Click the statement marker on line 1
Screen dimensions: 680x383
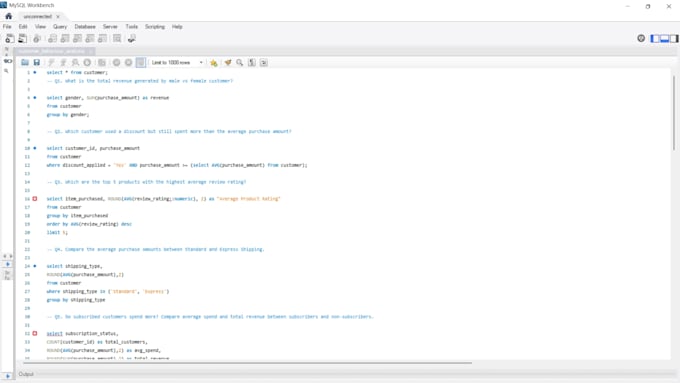point(35,72)
